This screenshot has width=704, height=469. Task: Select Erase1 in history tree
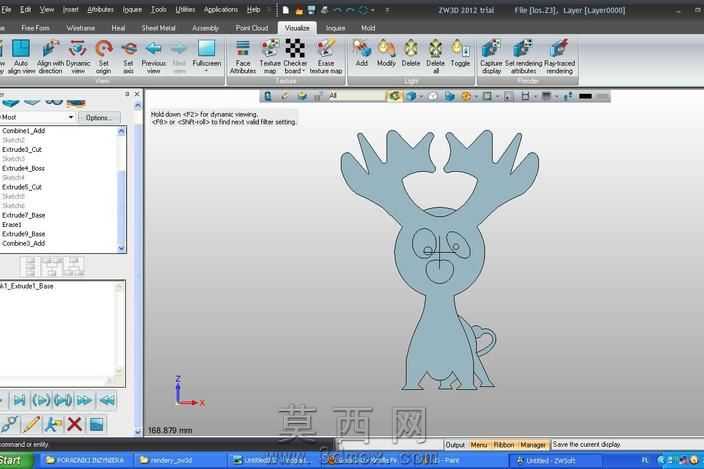pos(12,225)
